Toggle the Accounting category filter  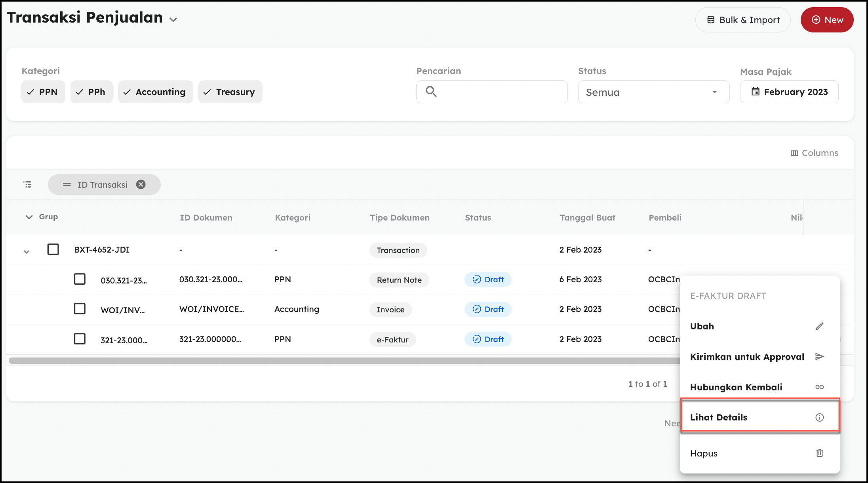[155, 92]
